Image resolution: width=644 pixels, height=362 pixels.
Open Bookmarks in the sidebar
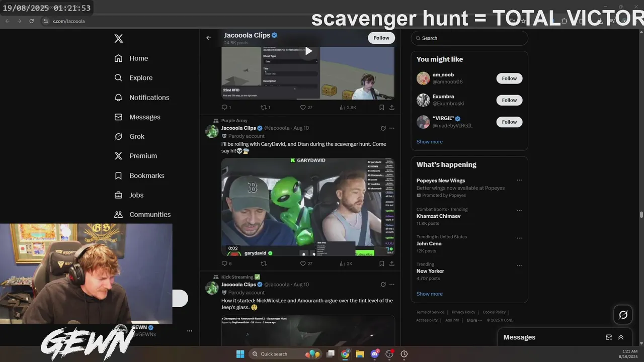(139, 175)
